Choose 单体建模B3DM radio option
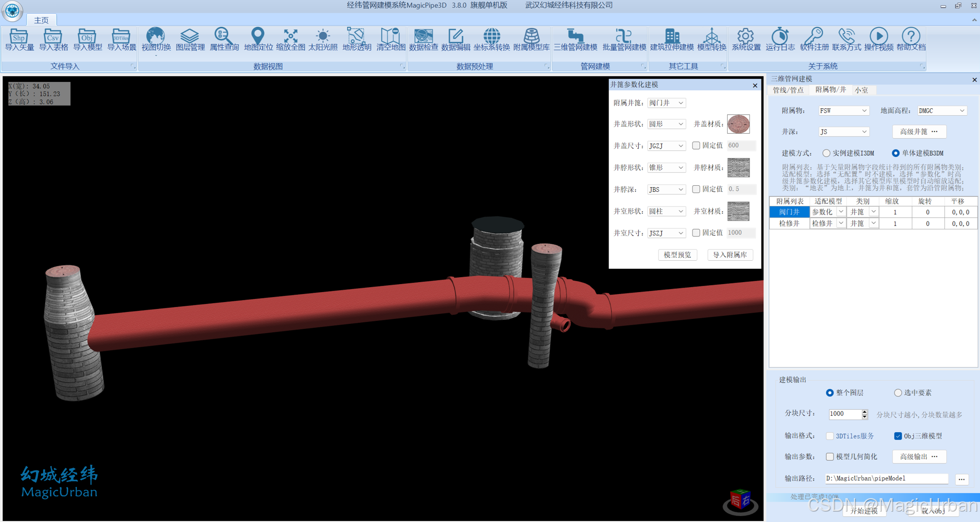Viewport: 980px width, 522px height. point(896,153)
